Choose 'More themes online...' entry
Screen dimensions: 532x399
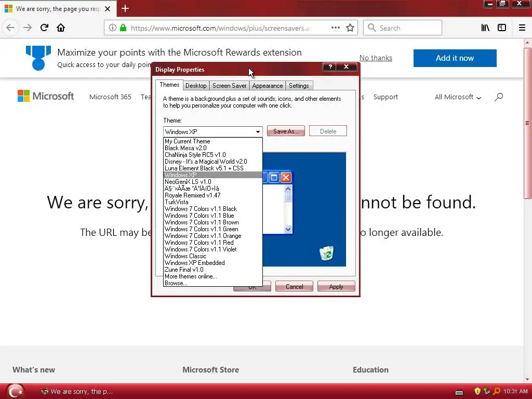[212, 276]
